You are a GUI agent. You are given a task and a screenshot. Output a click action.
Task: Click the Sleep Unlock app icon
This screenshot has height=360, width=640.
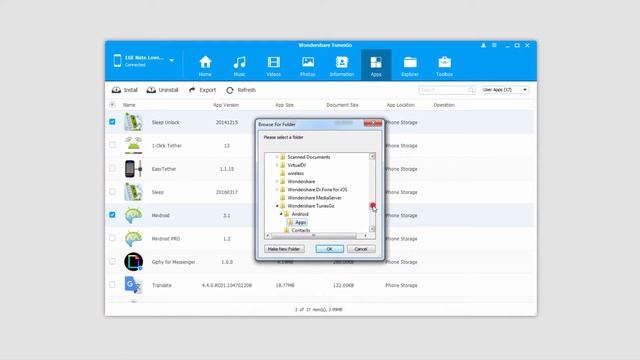[x=133, y=122]
